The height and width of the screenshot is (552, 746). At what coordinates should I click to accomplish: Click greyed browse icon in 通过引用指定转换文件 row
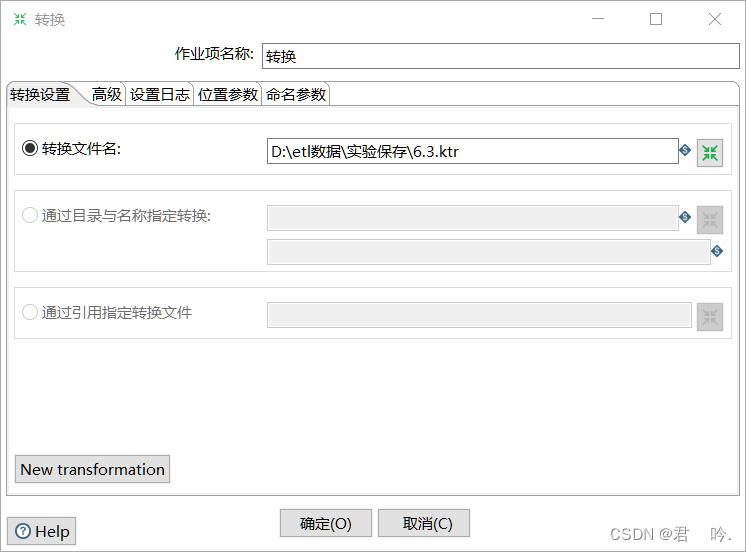point(709,317)
